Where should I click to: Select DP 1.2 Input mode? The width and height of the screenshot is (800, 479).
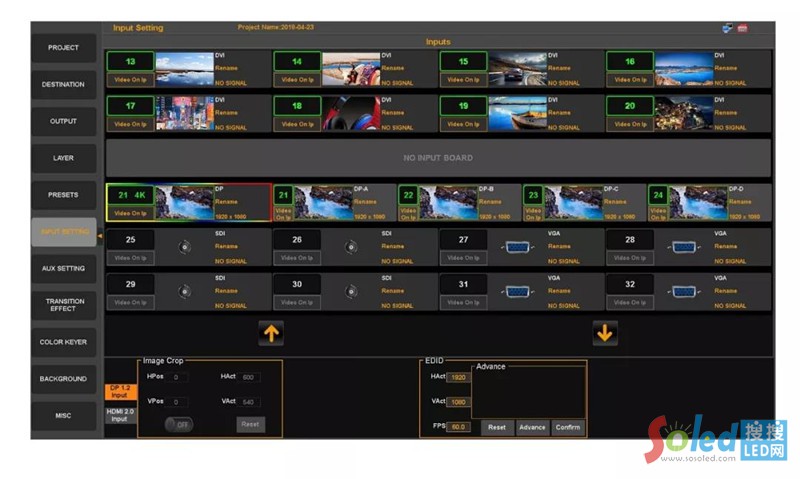pyautogui.click(x=119, y=392)
